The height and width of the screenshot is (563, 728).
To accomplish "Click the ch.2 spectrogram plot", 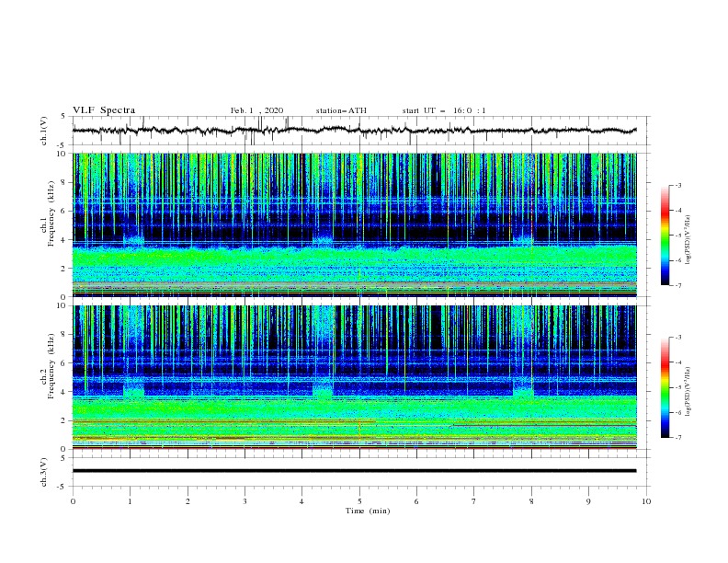I will [355, 377].
